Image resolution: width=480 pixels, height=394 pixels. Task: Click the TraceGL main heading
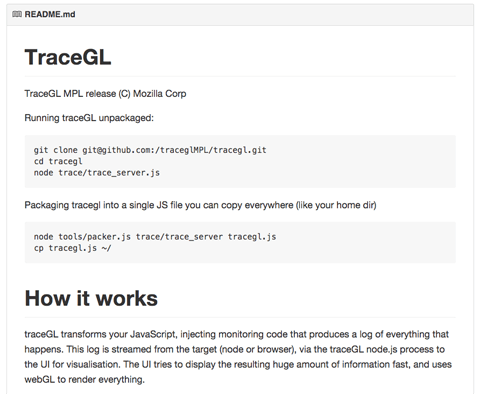pyautogui.click(x=68, y=57)
